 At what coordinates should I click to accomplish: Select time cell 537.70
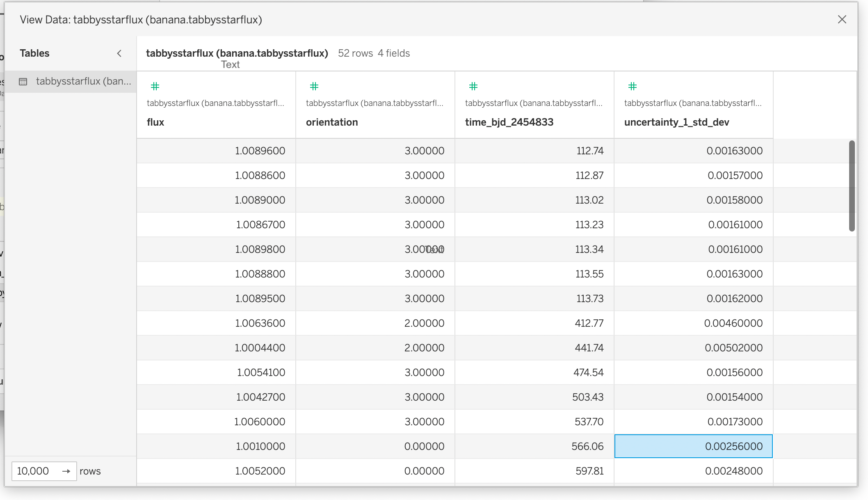pyautogui.click(x=535, y=422)
